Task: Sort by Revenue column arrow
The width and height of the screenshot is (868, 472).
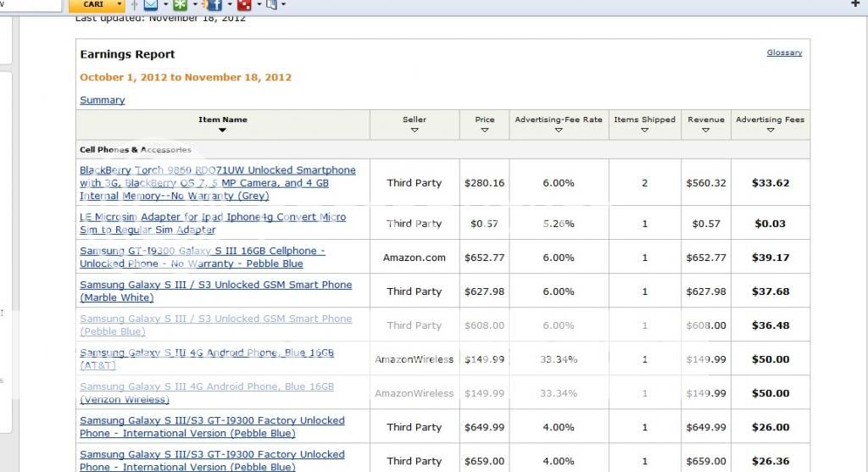Action: [706, 130]
